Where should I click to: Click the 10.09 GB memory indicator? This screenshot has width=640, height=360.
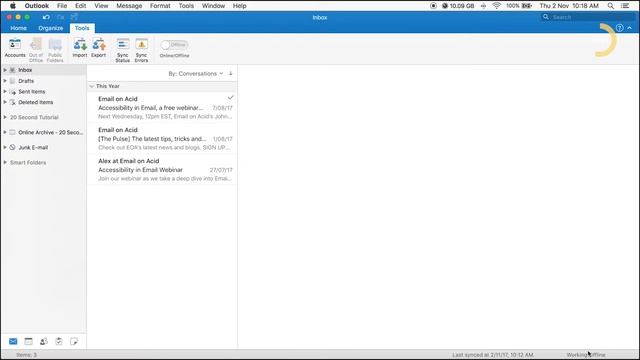[458, 6]
